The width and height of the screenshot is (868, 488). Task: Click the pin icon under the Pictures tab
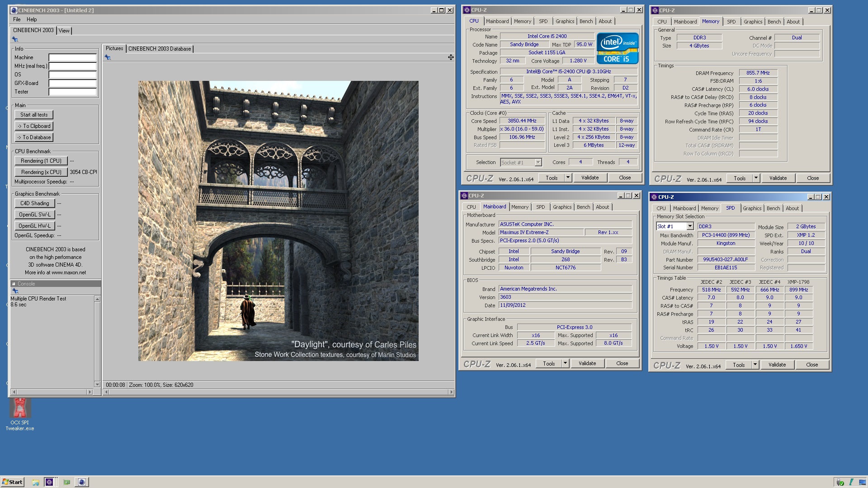(108, 57)
